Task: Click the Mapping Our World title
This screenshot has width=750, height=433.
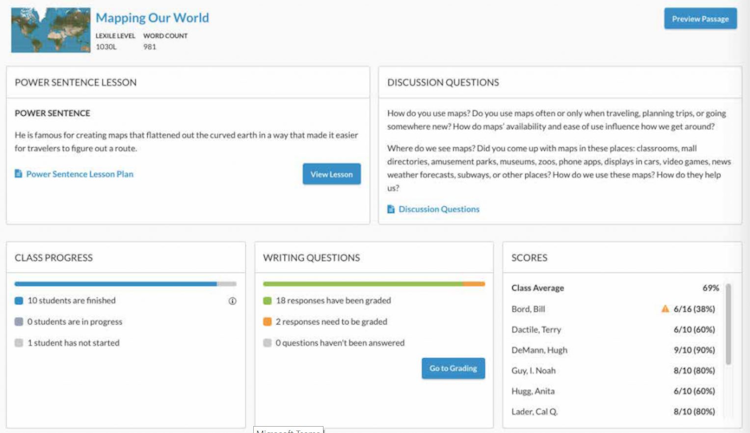Action: 153,19
